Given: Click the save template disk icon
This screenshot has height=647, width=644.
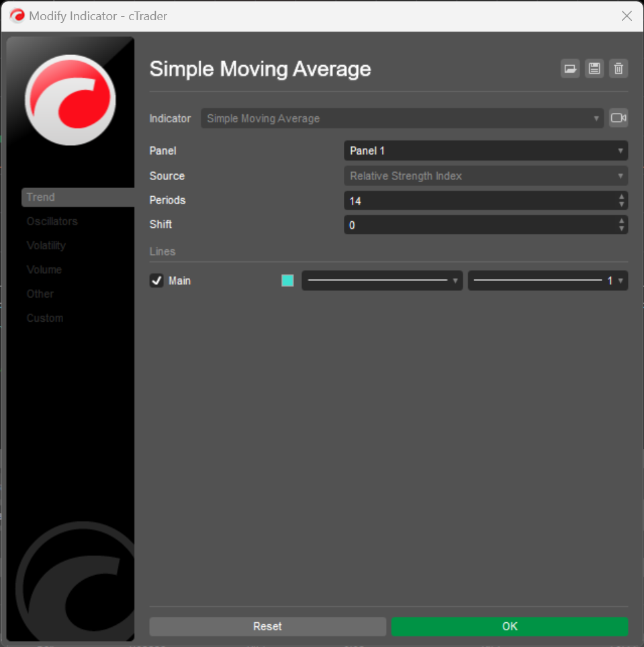Looking at the screenshot, I should (594, 69).
